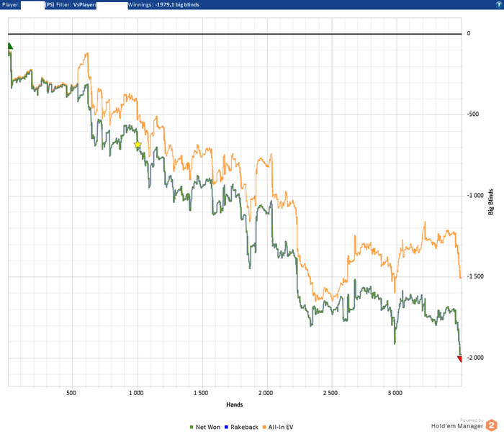This screenshot has width=504, height=434.
Task: Click the -2 000 big blinds axis label
Action: pyautogui.click(x=475, y=358)
